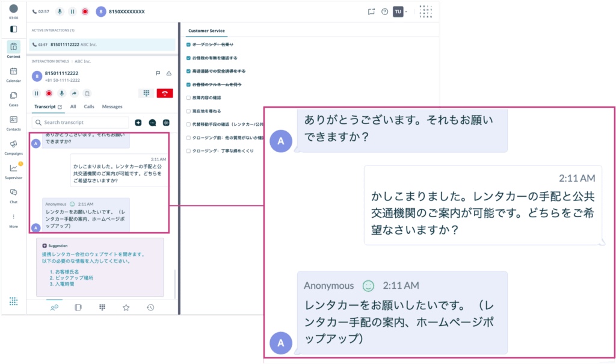Check the 代替移動手段の確認 checkbox
The height and width of the screenshot is (364, 616).
tap(188, 124)
